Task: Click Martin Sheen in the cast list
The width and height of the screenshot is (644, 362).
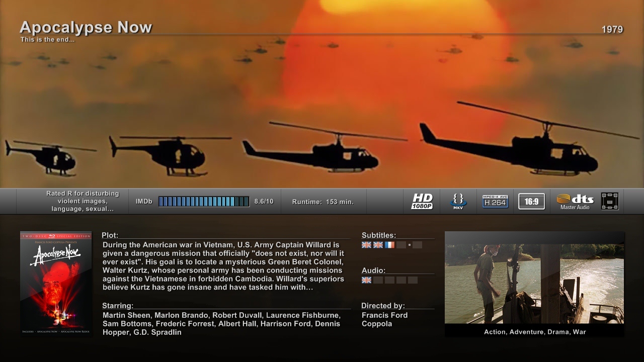Action: [126, 315]
